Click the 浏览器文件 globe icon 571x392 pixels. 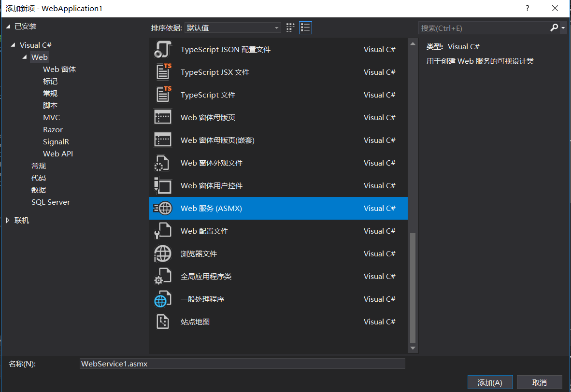(163, 253)
